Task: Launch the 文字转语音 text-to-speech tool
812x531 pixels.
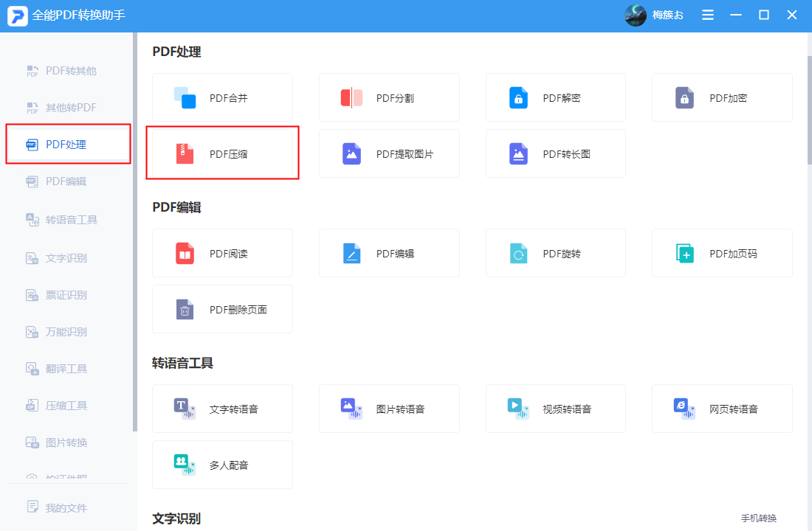Action: [222, 409]
